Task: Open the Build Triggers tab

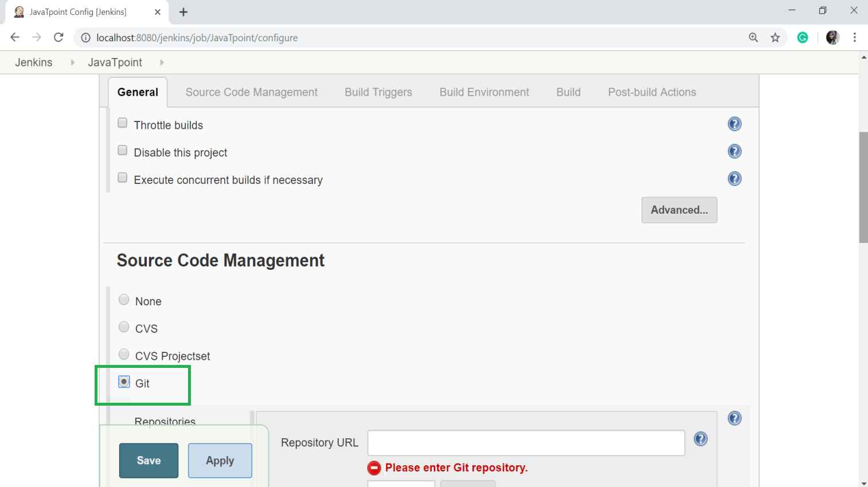Action: (378, 92)
